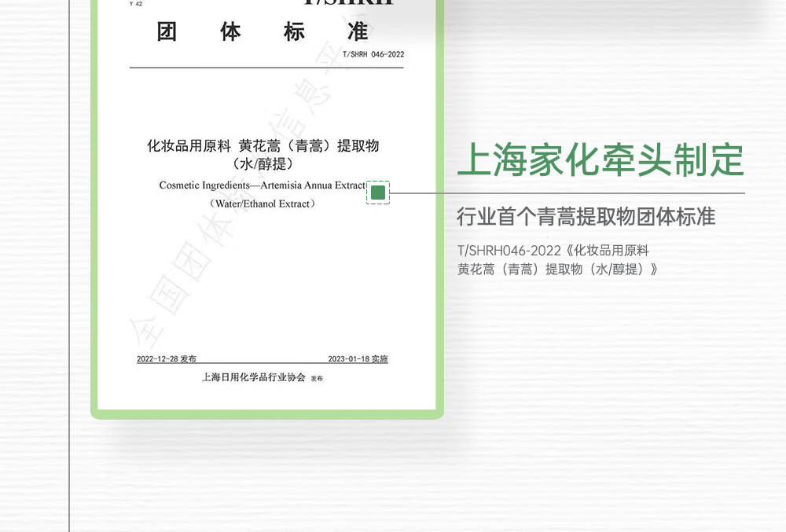Click the subtitle （水/醇提） in the document
Viewport: 786px width, 532px height.
[263, 163]
